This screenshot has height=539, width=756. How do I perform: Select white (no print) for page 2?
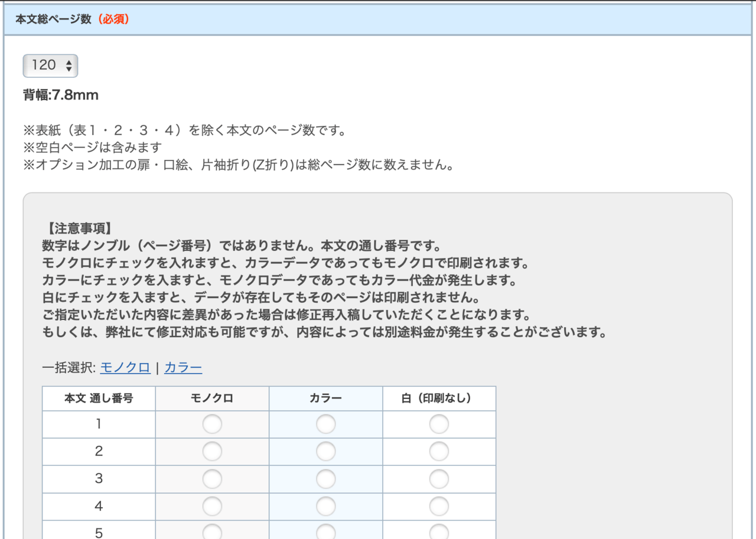click(x=439, y=450)
